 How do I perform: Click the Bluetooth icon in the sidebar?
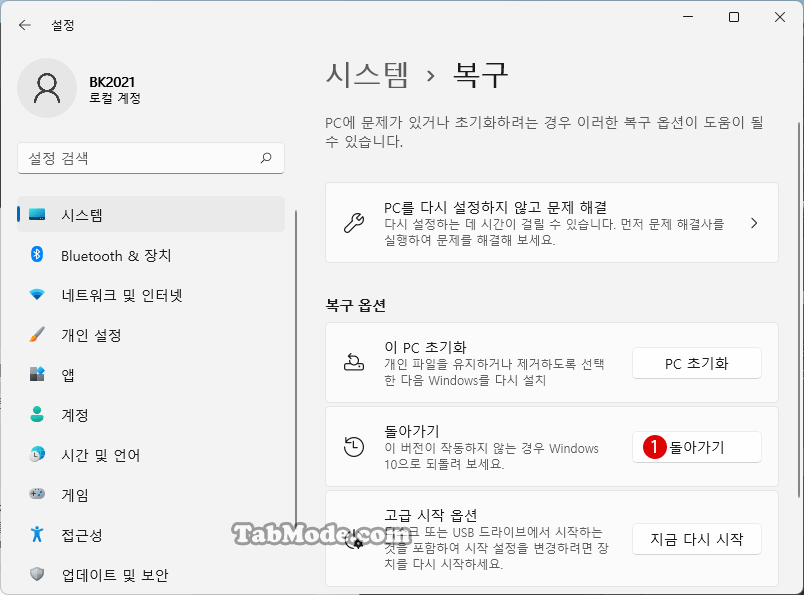click(x=37, y=254)
